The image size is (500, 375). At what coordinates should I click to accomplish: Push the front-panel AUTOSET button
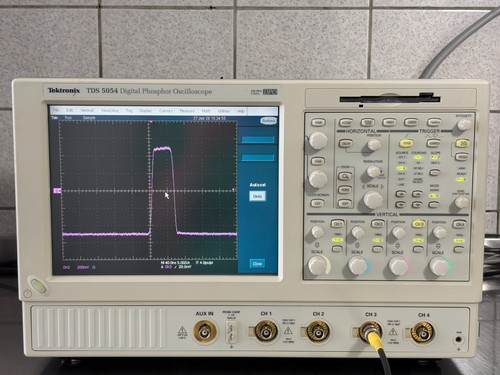pyautogui.click(x=346, y=123)
